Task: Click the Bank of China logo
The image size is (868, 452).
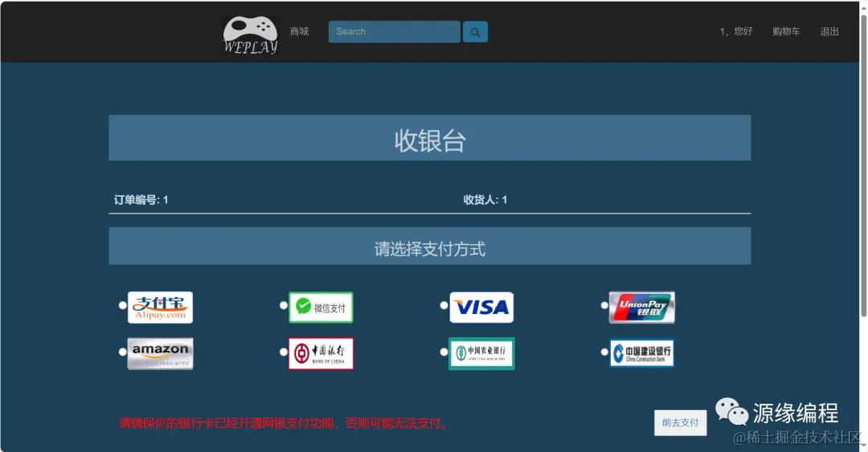Action: [321, 353]
